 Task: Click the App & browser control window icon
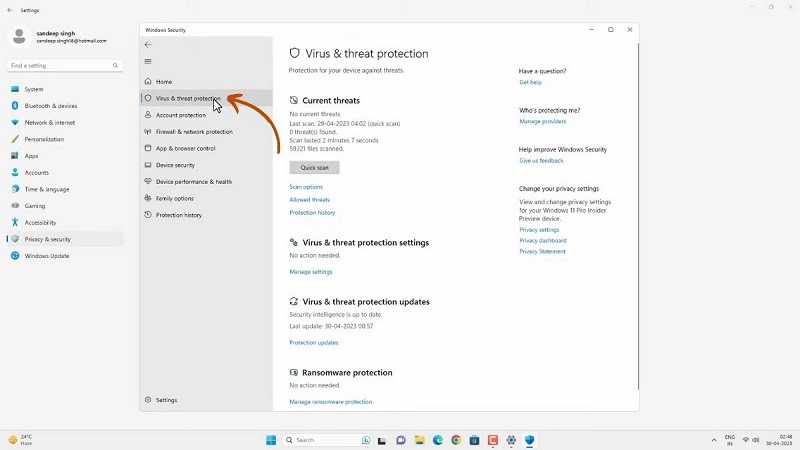(148, 148)
